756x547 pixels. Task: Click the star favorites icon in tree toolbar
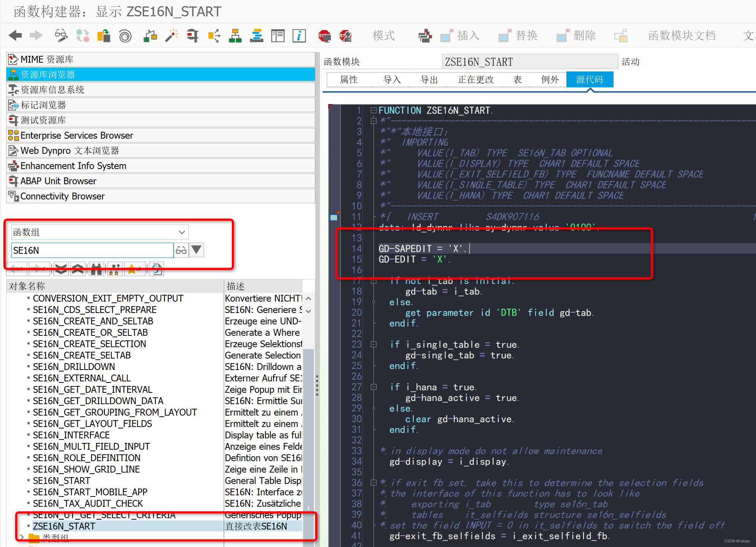(x=132, y=269)
